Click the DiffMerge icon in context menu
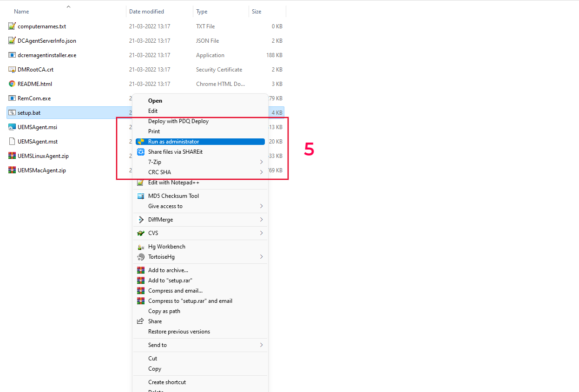 141,220
